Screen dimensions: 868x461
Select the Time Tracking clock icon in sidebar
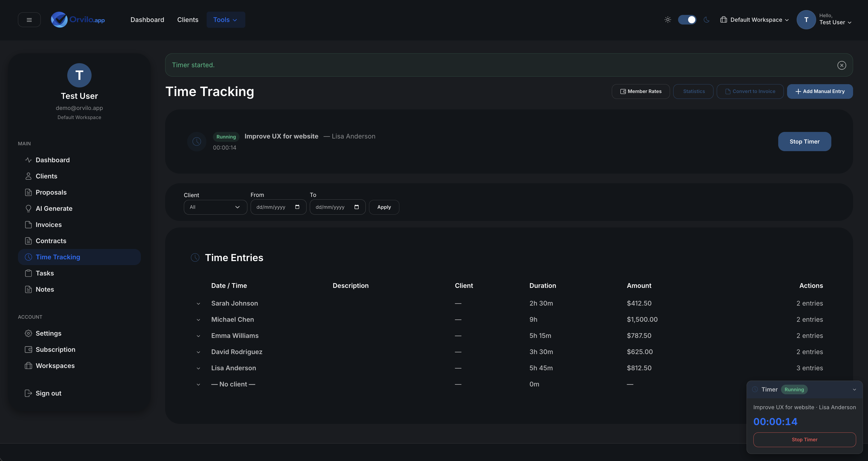[x=29, y=257]
